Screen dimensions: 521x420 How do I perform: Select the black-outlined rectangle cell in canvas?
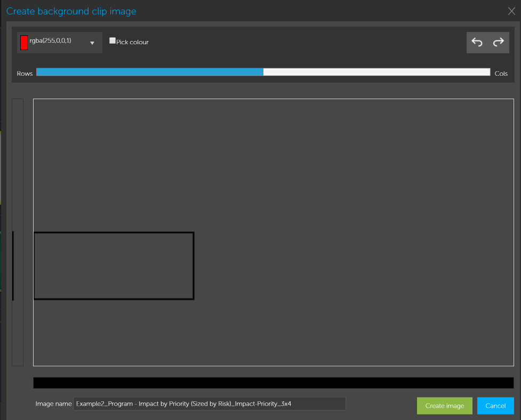114,265
